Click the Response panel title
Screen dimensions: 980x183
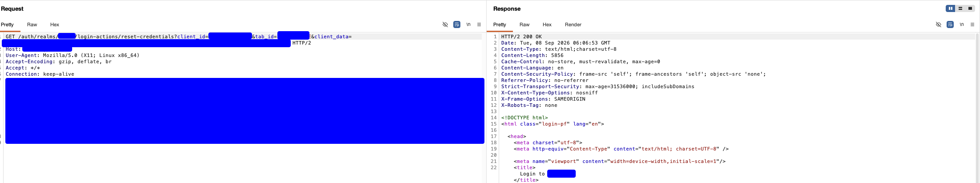507,8
